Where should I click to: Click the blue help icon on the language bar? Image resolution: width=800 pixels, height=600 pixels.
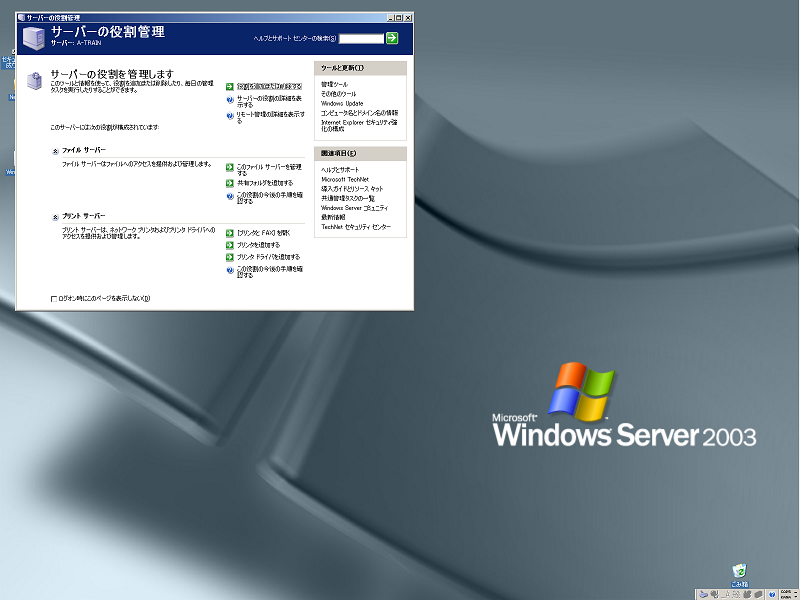(x=772, y=594)
